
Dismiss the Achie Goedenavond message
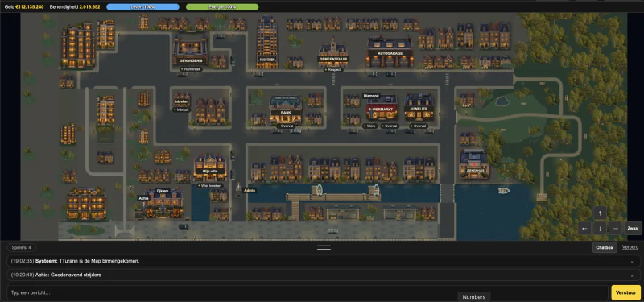pyautogui.click(x=632, y=275)
